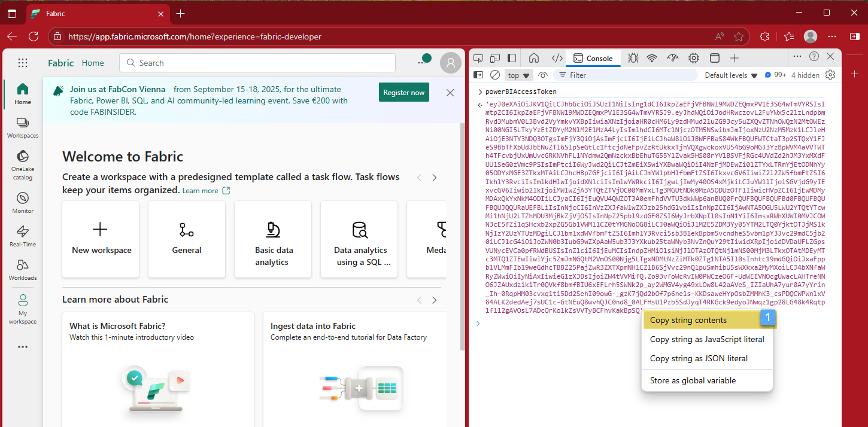Open Workloads in the sidebar
Screen dimensions: 868x427
pos(23,270)
